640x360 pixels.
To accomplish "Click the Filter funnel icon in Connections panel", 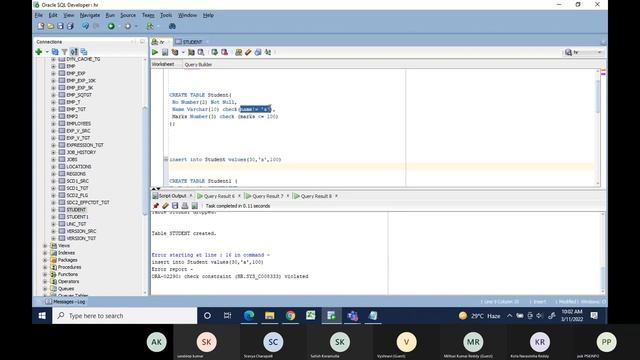I will pyautogui.click(x=64, y=52).
